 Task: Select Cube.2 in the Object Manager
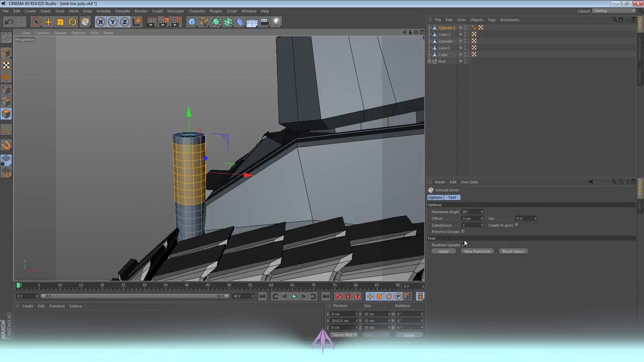pos(444,34)
